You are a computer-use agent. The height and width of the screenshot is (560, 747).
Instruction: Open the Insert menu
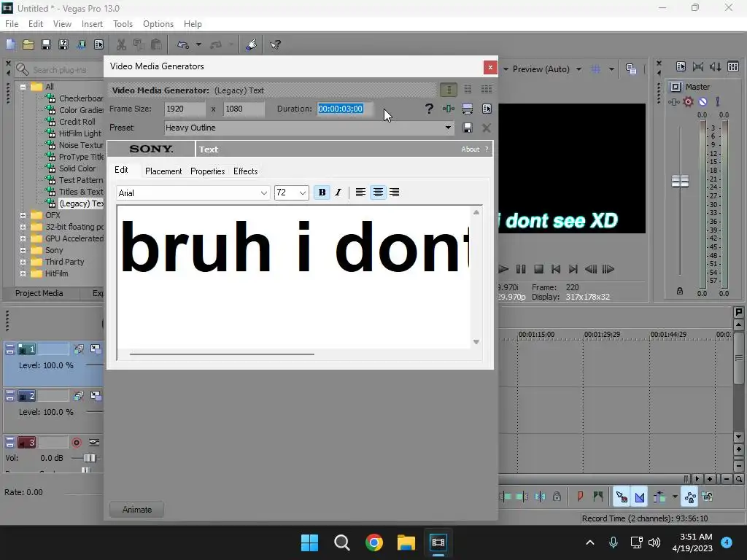point(92,24)
